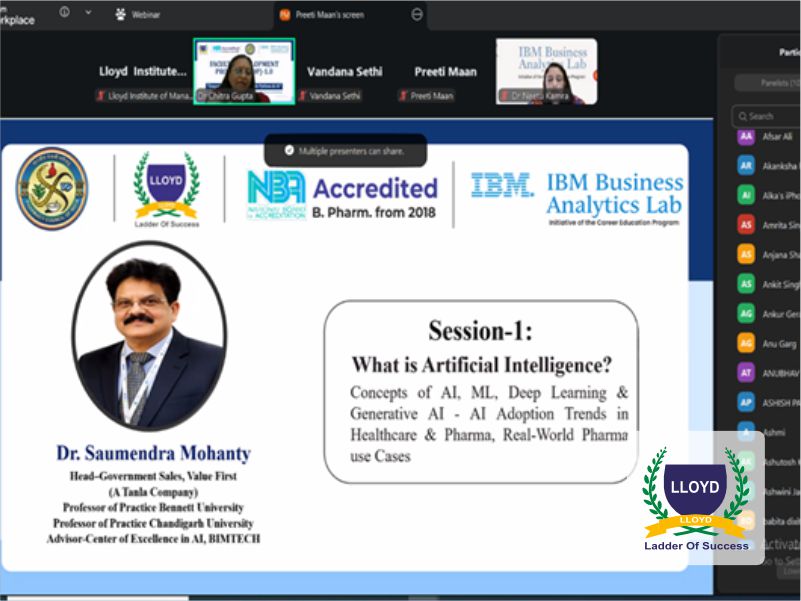Image resolution: width=801 pixels, height=601 pixels.
Task: Click the NBA Accredited logo on the slide
Action: coord(342,195)
